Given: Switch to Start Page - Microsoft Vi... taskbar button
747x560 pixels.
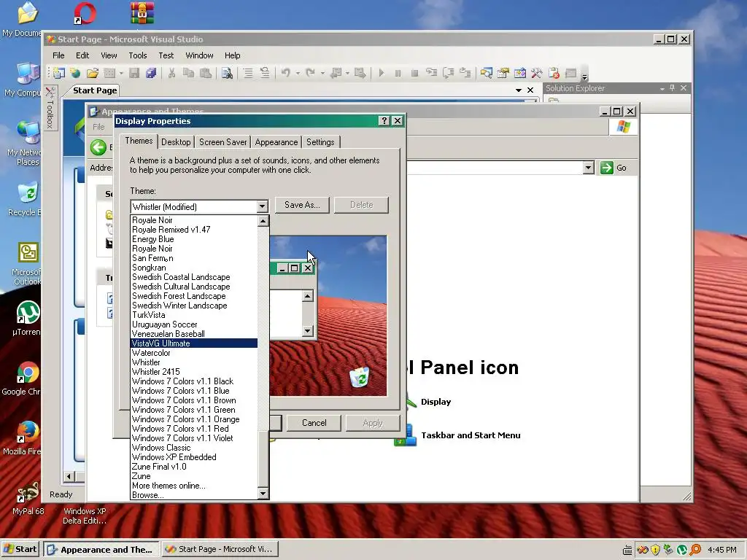Looking at the screenshot, I should pyautogui.click(x=220, y=549).
